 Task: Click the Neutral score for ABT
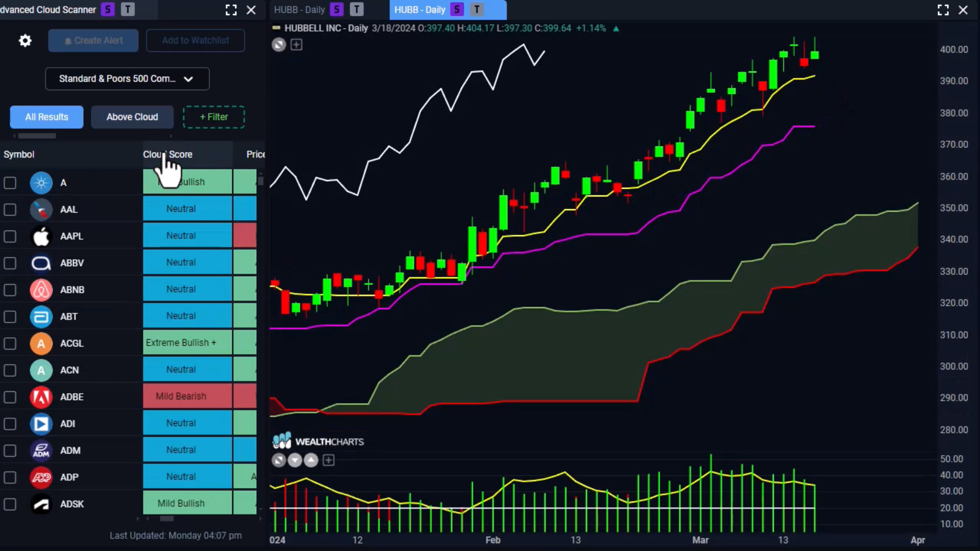(187, 316)
